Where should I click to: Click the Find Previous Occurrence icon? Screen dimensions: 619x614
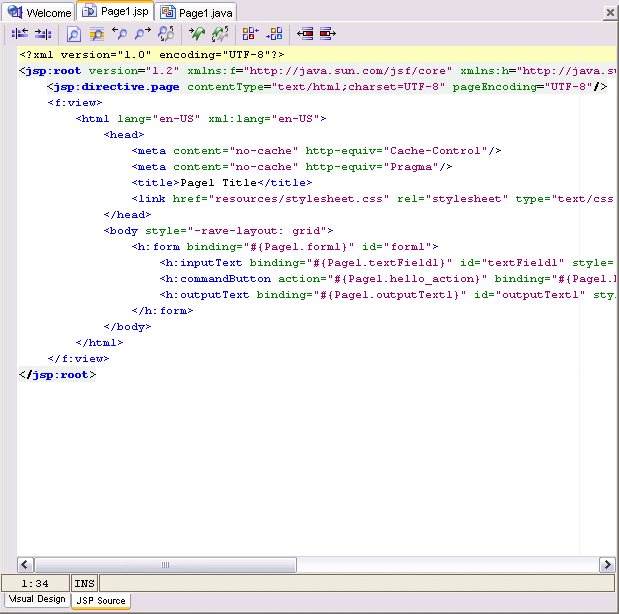120,34
